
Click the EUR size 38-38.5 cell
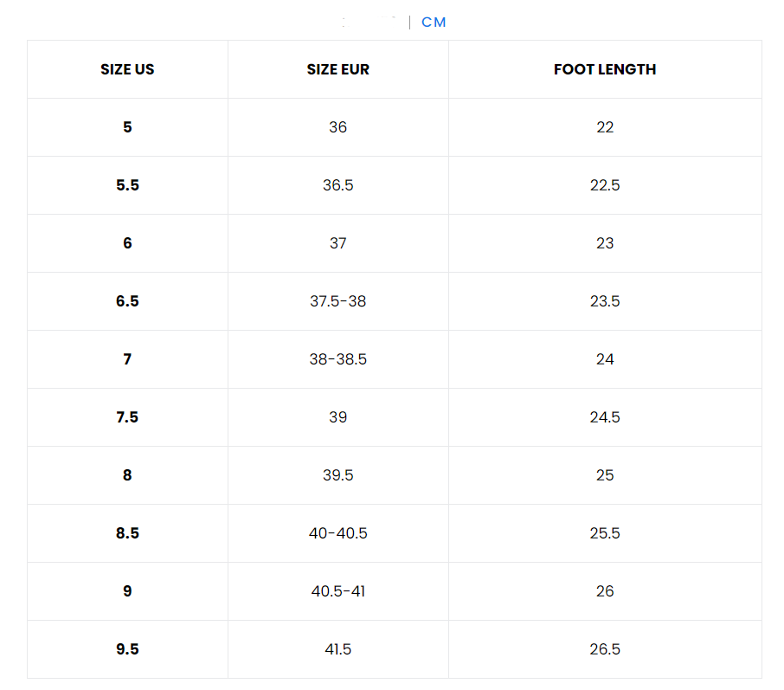coord(337,359)
